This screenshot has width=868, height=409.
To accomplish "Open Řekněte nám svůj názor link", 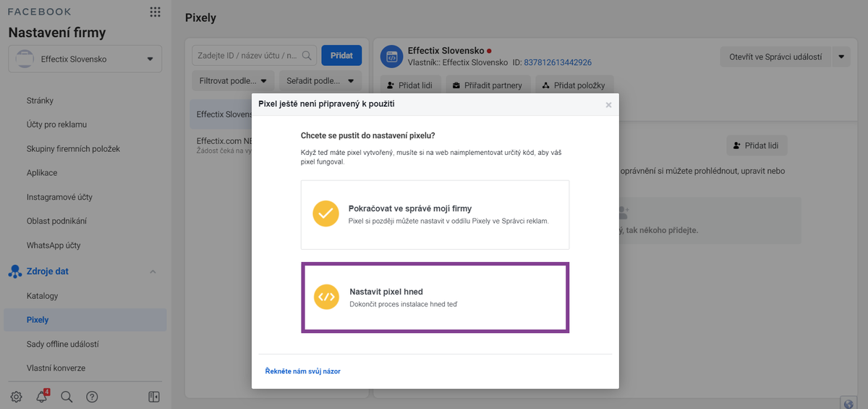I will click(x=302, y=371).
